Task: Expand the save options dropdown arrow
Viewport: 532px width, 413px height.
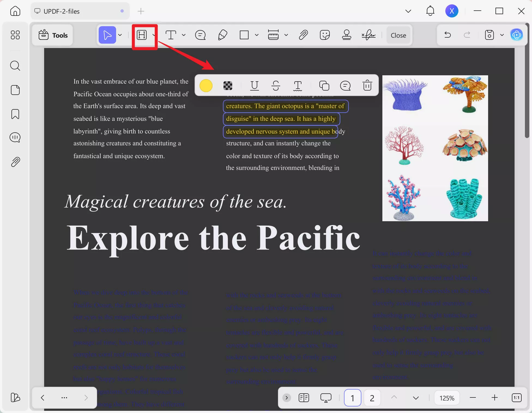Action: click(502, 35)
